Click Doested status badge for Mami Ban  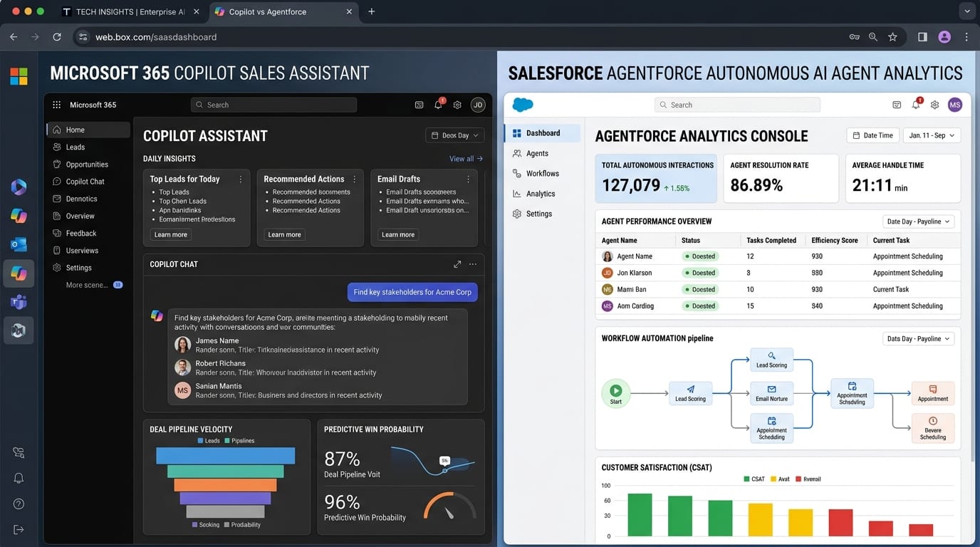[x=699, y=290]
